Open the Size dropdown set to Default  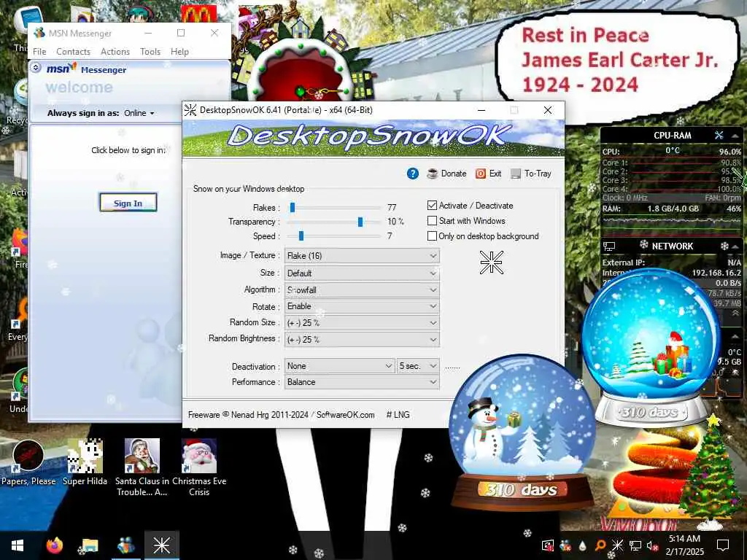pos(362,273)
